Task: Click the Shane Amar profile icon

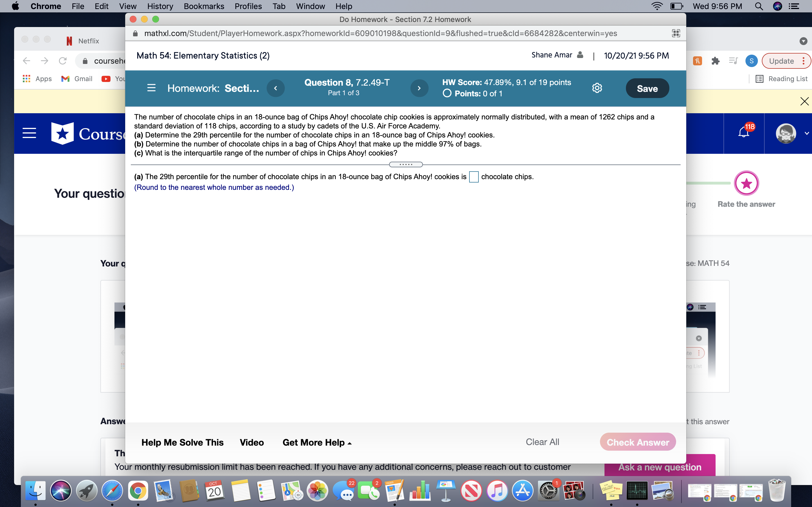Action: click(x=580, y=55)
